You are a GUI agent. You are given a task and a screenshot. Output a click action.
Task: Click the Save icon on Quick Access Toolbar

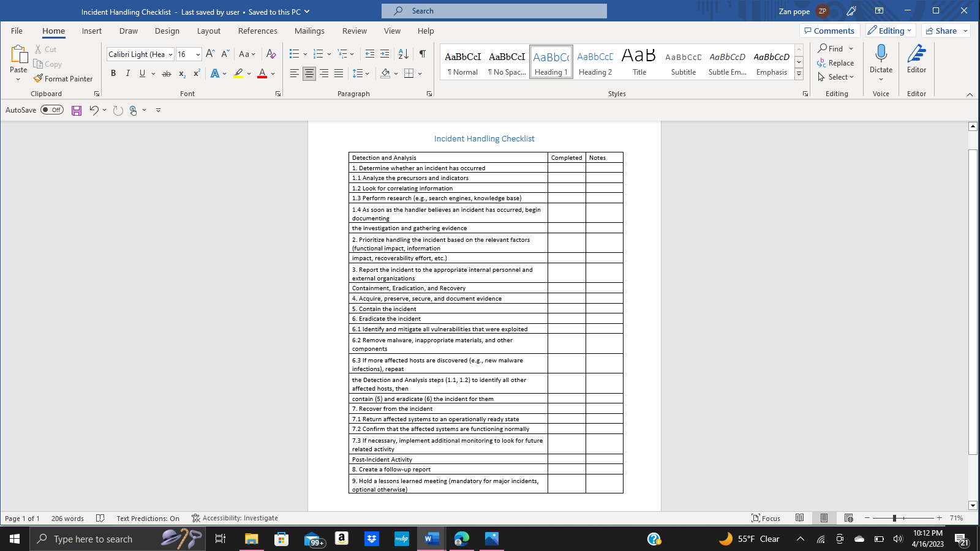(76, 110)
